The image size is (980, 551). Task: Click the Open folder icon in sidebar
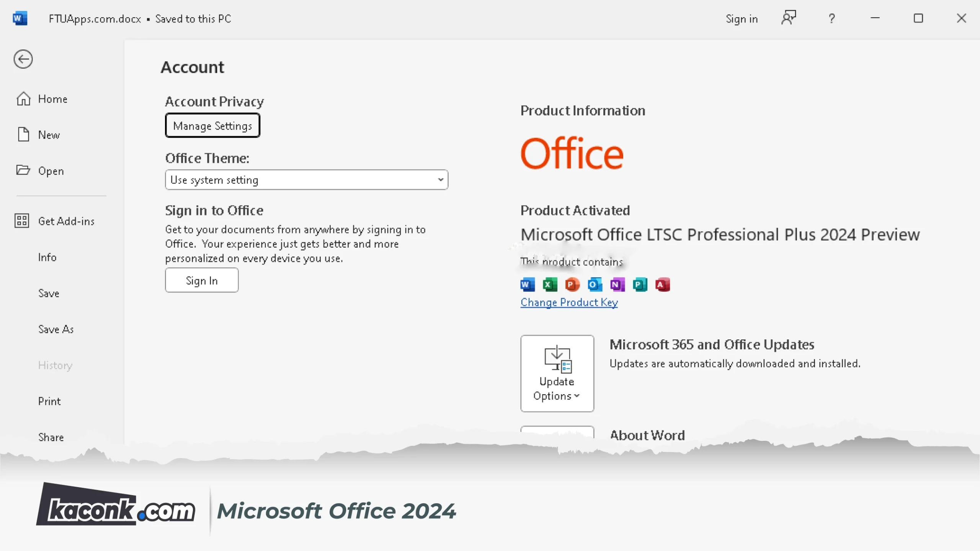point(23,170)
